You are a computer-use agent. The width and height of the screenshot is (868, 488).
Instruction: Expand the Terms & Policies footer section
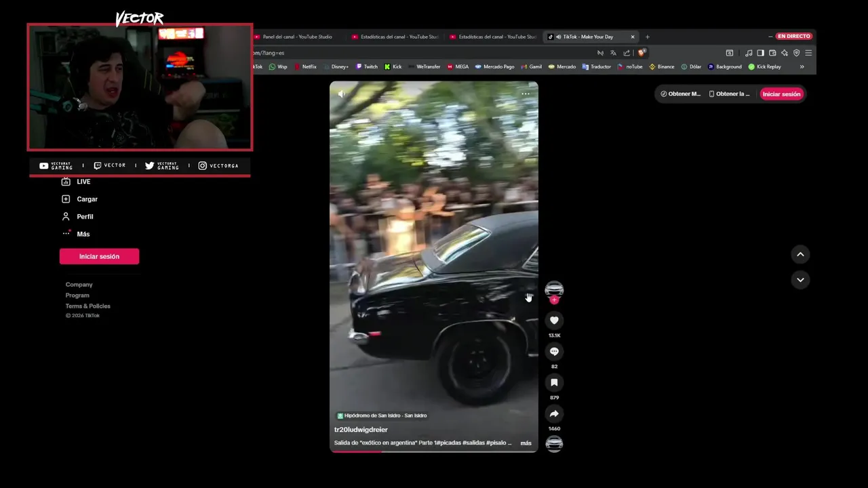tap(88, 306)
